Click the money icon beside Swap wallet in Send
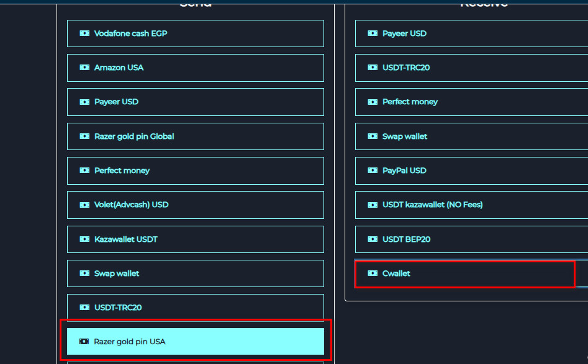This screenshot has height=364, width=588. (84, 273)
